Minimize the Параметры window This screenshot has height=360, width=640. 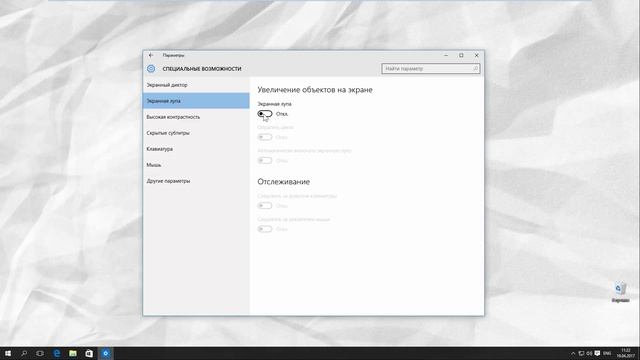pyautogui.click(x=446, y=55)
